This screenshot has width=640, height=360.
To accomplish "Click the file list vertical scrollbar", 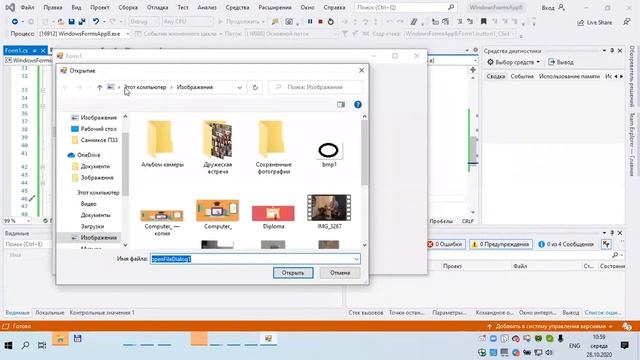I will [x=364, y=152].
